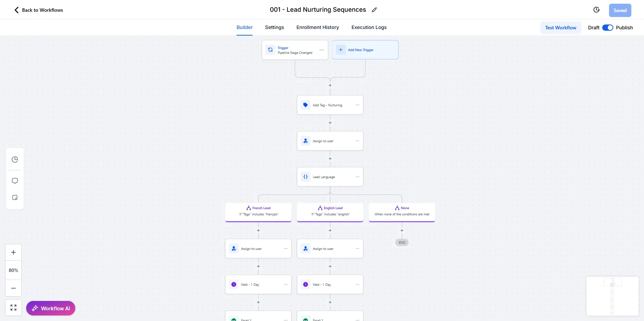Add step under English Lead branch
The image size is (644, 321).
point(330,231)
